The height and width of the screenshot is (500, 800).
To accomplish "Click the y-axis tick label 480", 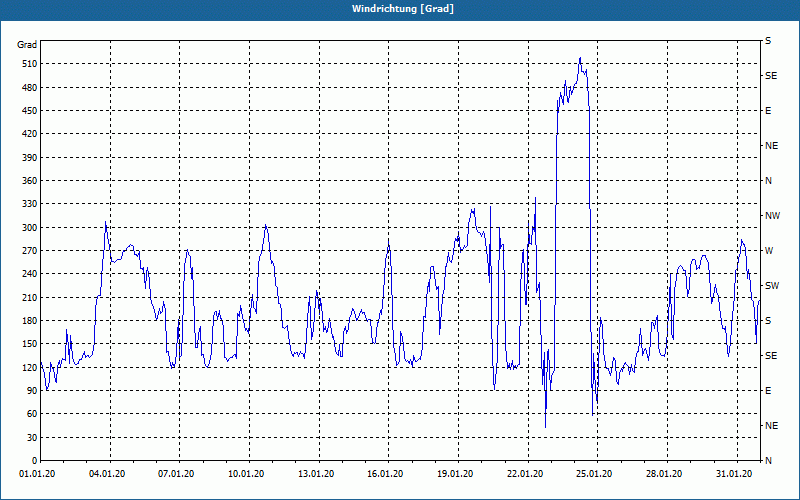I will 30,88.
